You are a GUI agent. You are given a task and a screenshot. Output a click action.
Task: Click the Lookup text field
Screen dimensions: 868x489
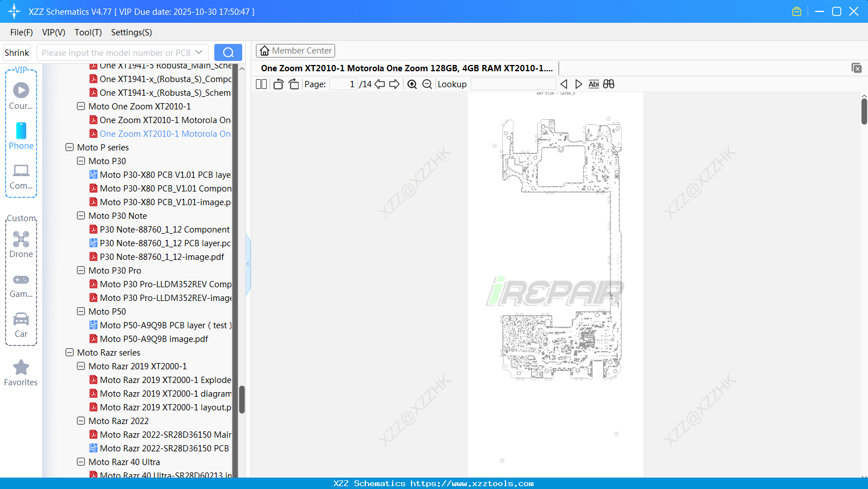pyautogui.click(x=514, y=84)
